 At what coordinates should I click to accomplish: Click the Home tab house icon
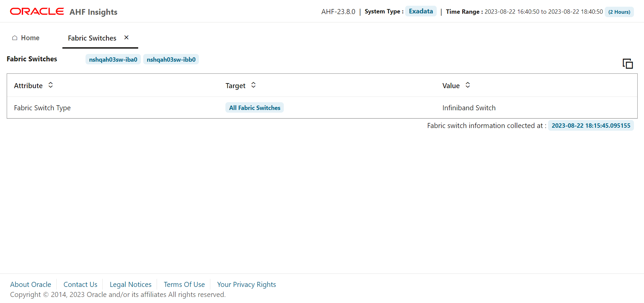15,38
